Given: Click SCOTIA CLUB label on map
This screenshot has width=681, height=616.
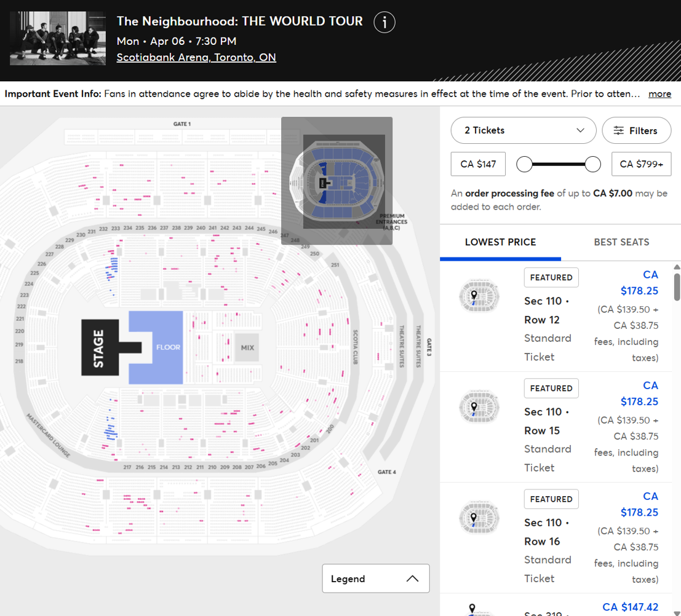Looking at the screenshot, I should pyautogui.click(x=356, y=347).
